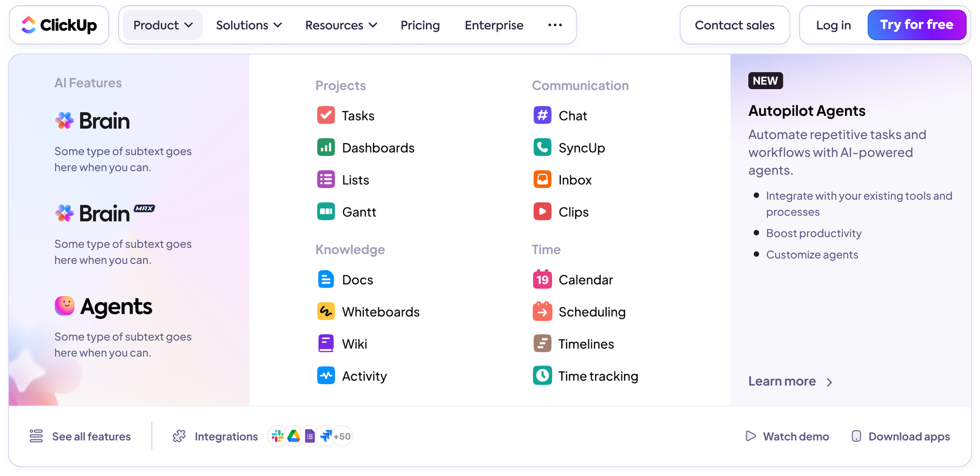Select Calendar under Time
This screenshot has width=980, height=476.
point(573,280)
